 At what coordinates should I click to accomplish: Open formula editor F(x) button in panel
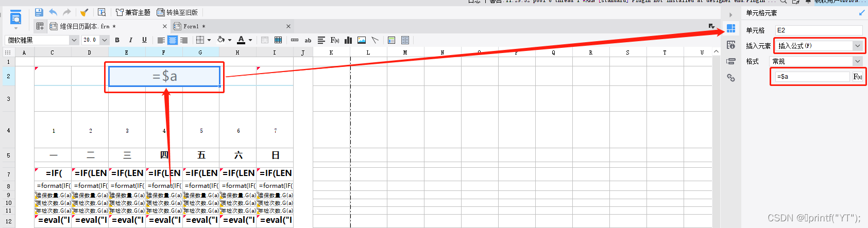tap(858, 77)
